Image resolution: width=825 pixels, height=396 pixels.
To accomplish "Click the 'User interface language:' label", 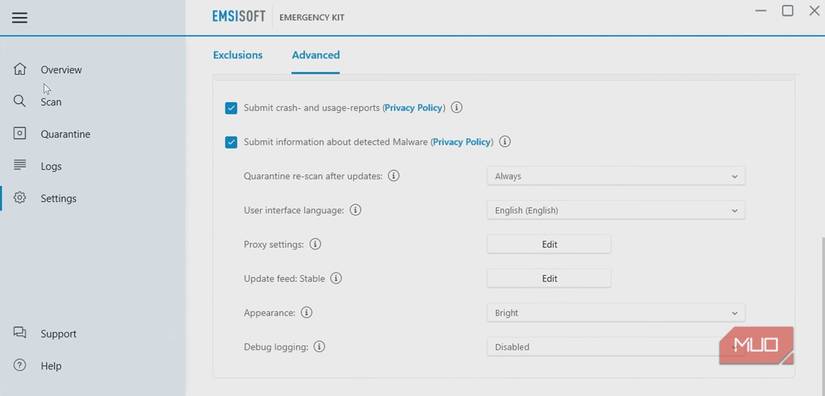I will 294,210.
